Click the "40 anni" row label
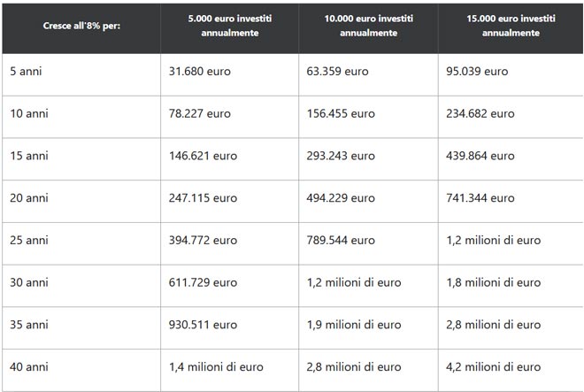 click(28, 367)
